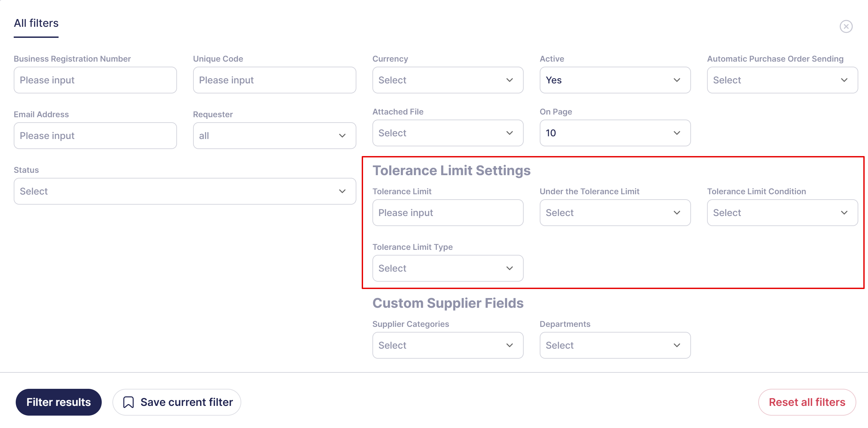Open the Under the Tolerance Limit dropdown
The image size is (868, 428).
click(615, 212)
